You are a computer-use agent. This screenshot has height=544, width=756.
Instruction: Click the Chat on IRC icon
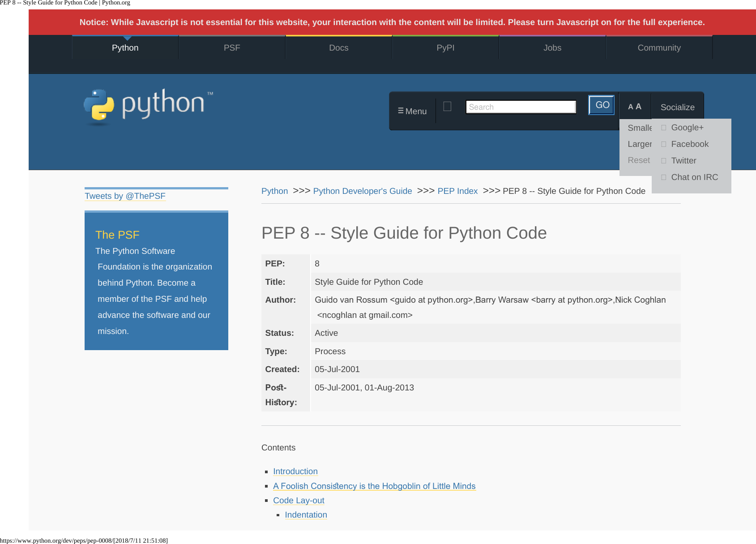[x=664, y=177]
